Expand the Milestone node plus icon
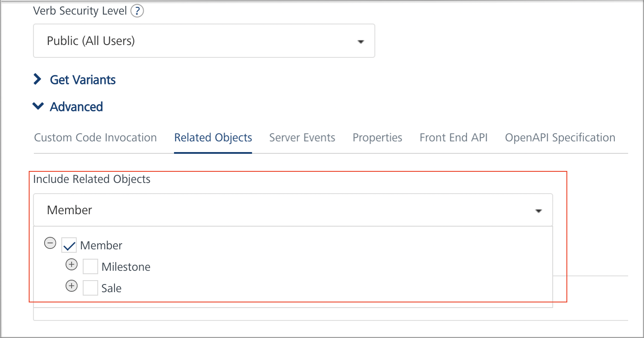Viewport: 644px width, 338px height. pyautogui.click(x=72, y=265)
